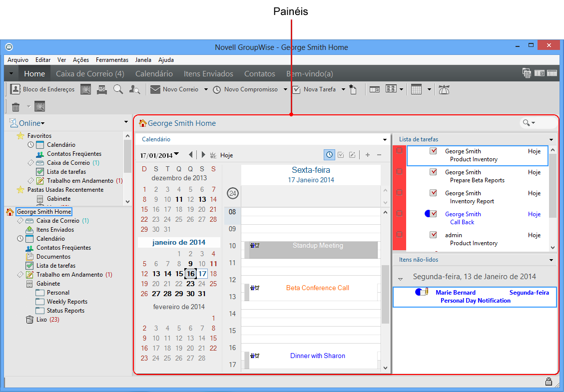564x392 pixels.
Task: Show tasks with check icon in calendar panel
Action: coord(341,155)
